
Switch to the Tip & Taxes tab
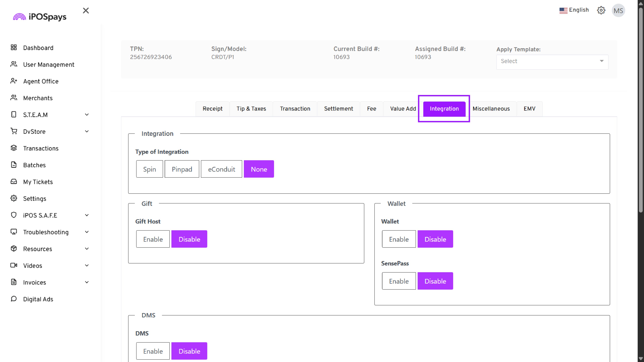click(x=251, y=109)
